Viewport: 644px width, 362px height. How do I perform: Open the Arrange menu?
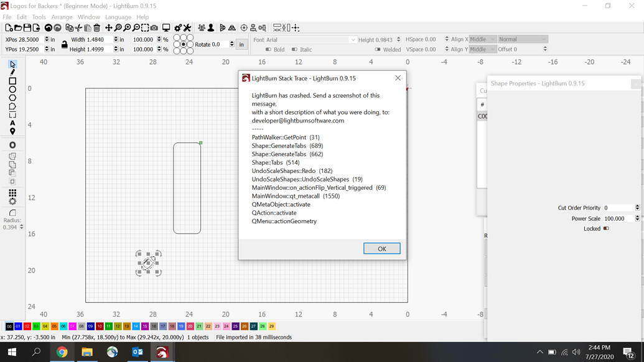tap(62, 17)
